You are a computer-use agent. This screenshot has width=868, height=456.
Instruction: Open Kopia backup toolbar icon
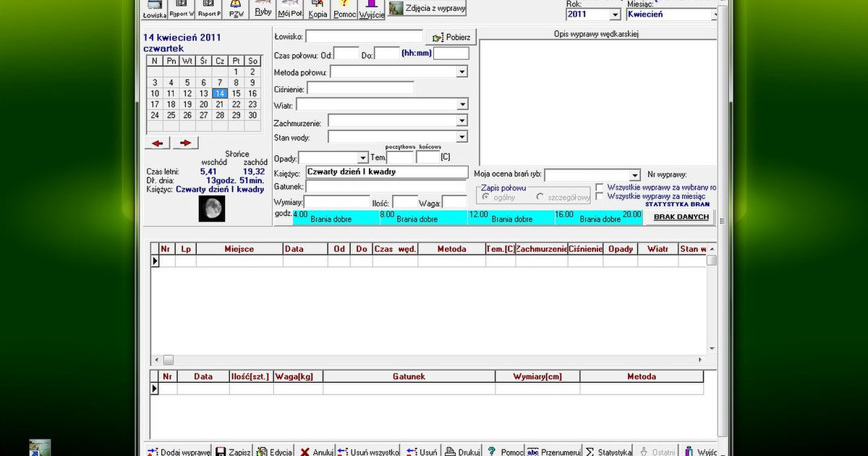318,9
